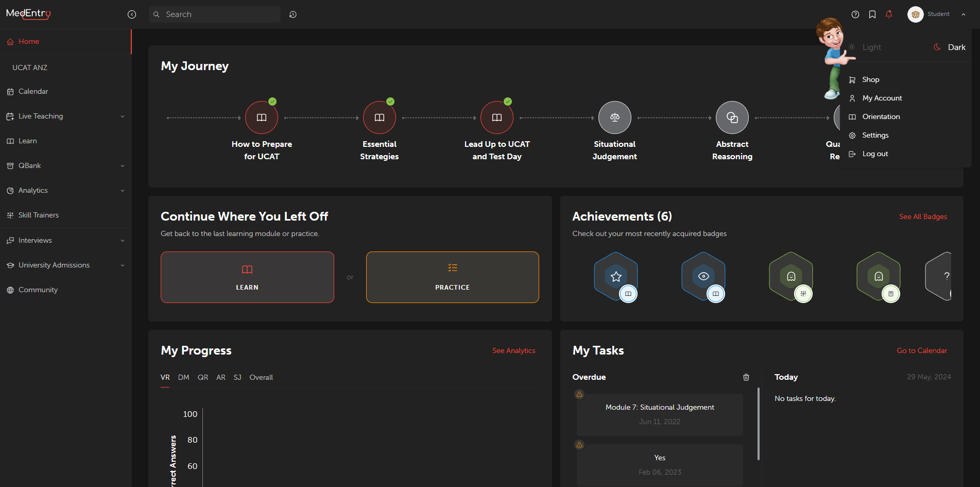Open the How to Prepare for UCAT journey step
980x487 pixels.
(x=262, y=117)
